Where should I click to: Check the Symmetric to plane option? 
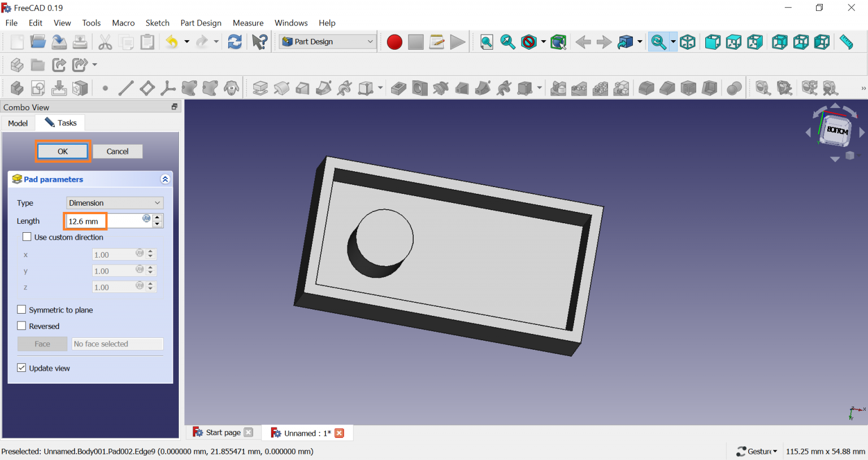[22, 310]
